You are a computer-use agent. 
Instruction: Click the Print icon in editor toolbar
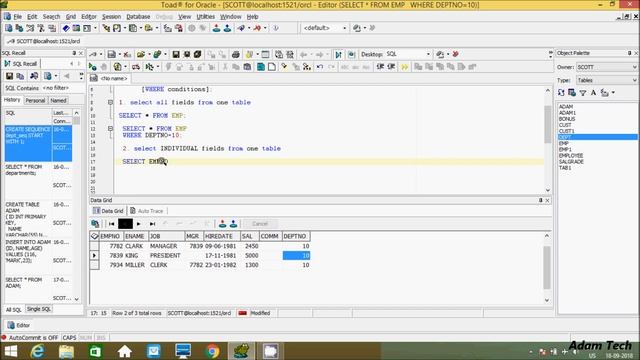(236, 54)
